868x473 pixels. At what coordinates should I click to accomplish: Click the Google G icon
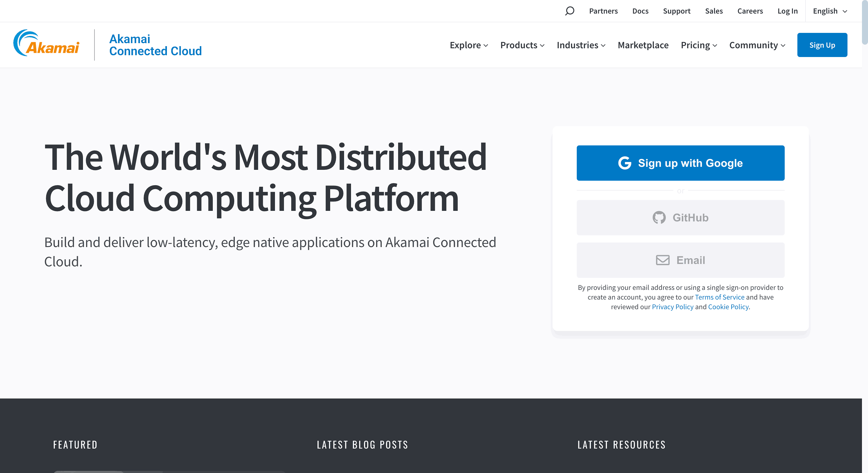coord(624,163)
